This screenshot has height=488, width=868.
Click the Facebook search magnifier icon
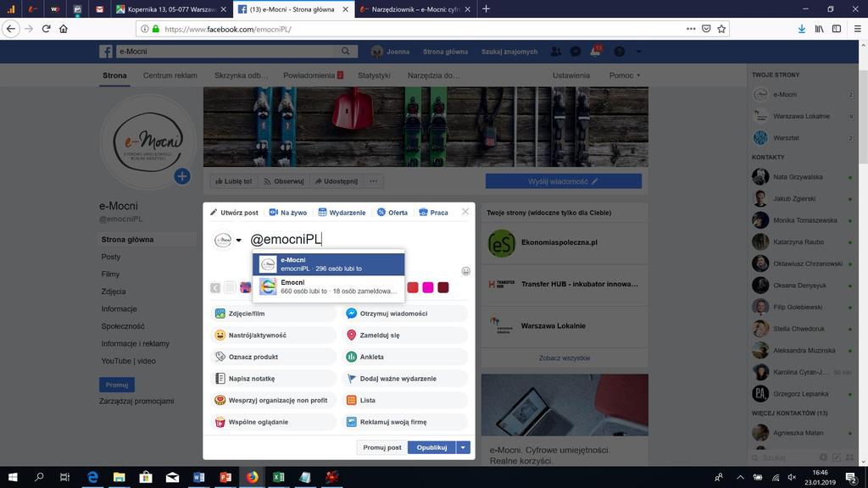[x=346, y=52]
